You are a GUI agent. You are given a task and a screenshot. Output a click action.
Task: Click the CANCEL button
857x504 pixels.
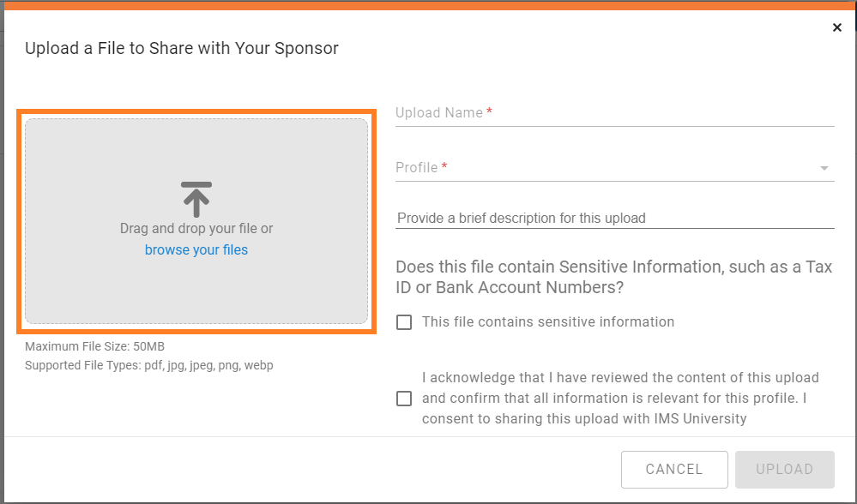674,469
